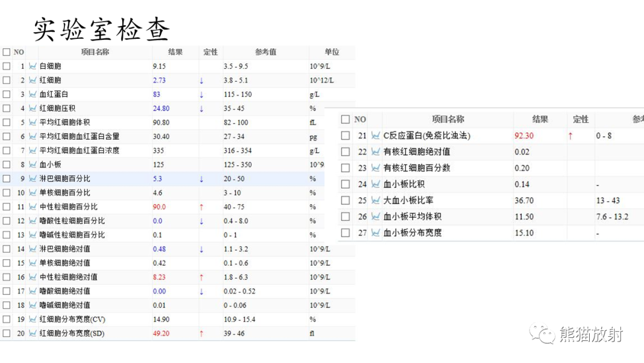Select the result value 90.0
This screenshot has height=363, width=644.
coord(159,207)
